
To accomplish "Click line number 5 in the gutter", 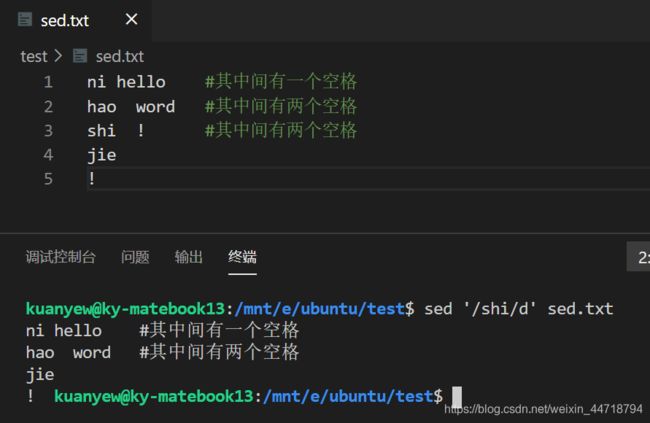I will pyautogui.click(x=48, y=179).
